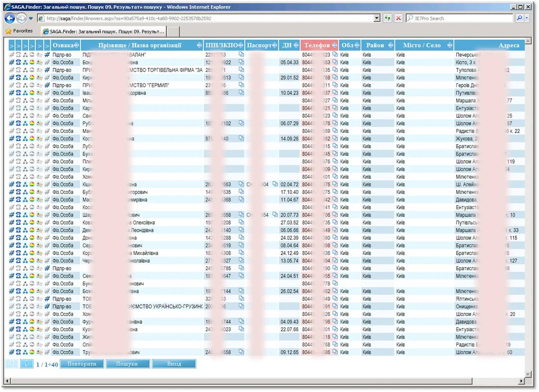
Task: Click the copy icon beside ІПН 22925253
Action: coord(241,54)
